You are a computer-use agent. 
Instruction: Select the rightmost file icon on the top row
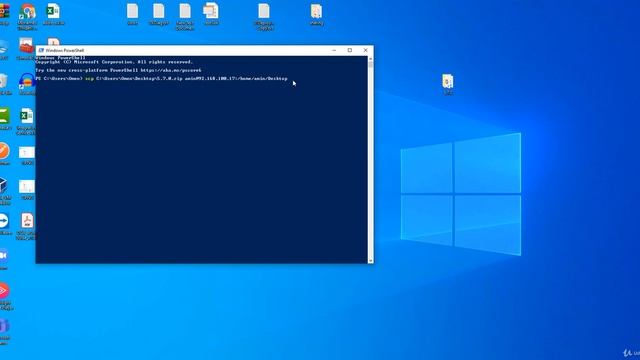pyautogui.click(x=316, y=11)
